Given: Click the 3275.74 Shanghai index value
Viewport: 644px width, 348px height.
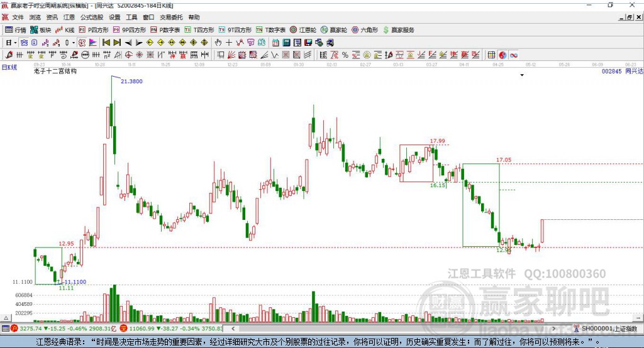Looking at the screenshot, I should point(31,329).
